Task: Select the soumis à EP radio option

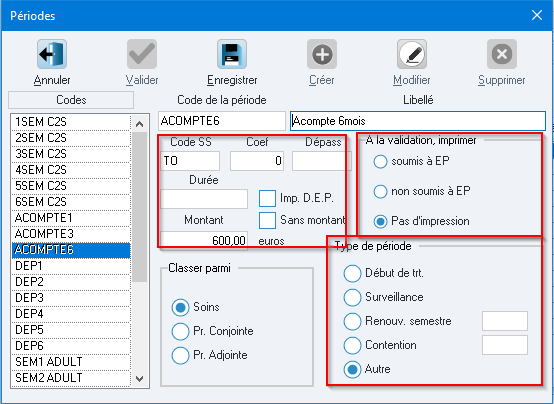Action: coord(381,162)
